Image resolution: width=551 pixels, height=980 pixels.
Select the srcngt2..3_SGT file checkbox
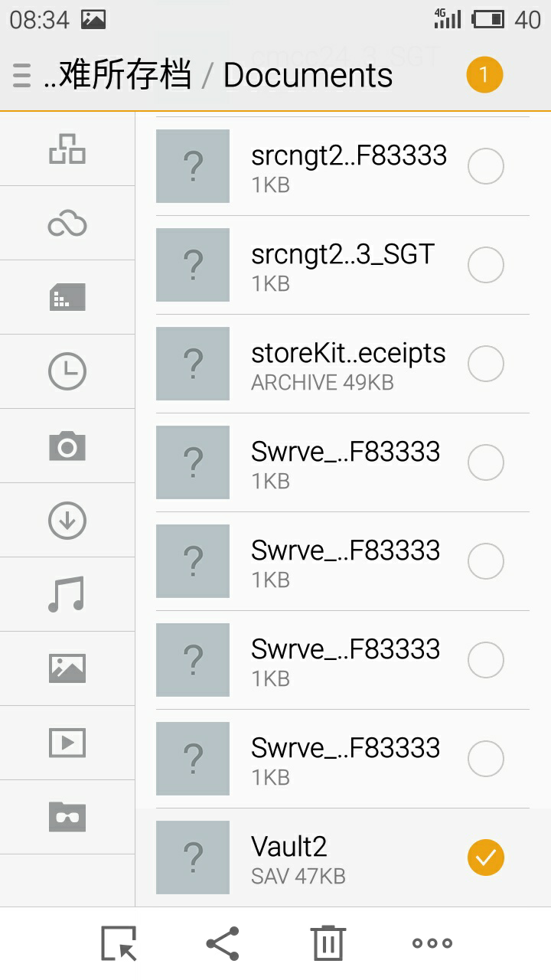tap(486, 265)
